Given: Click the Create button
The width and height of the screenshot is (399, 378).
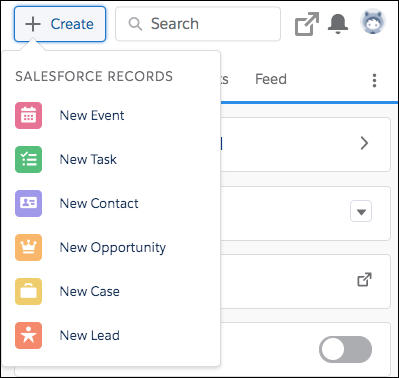Looking at the screenshot, I should [x=60, y=24].
